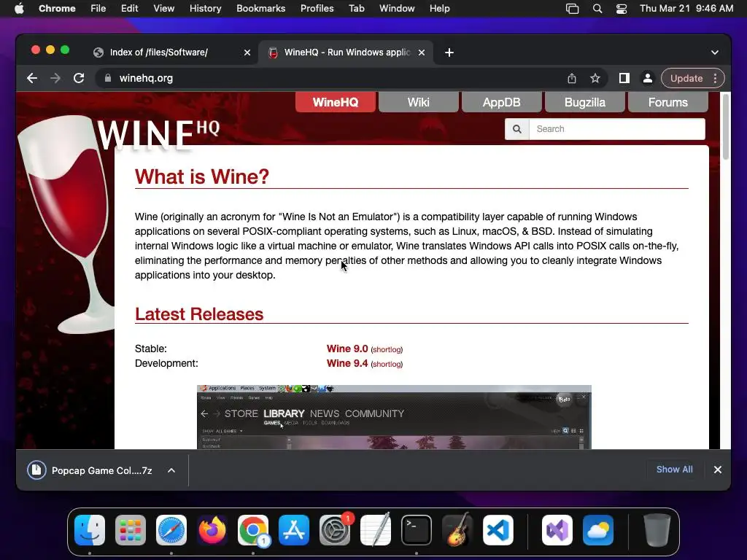Launch Visual Studio Code from the Dock

tap(498, 530)
